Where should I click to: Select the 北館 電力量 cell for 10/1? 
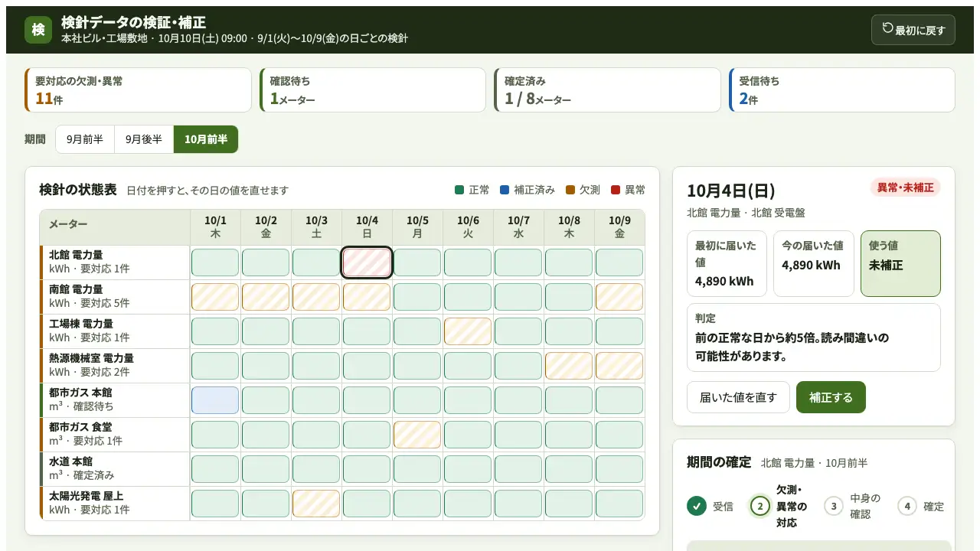click(x=215, y=262)
